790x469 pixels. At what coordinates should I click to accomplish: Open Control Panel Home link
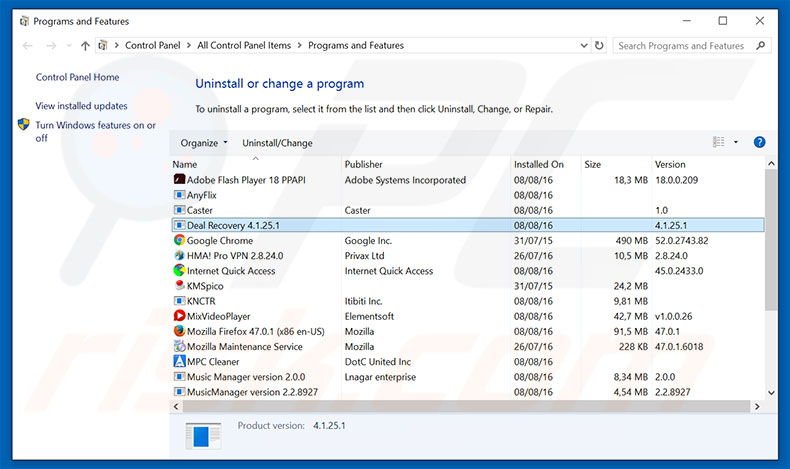click(77, 77)
